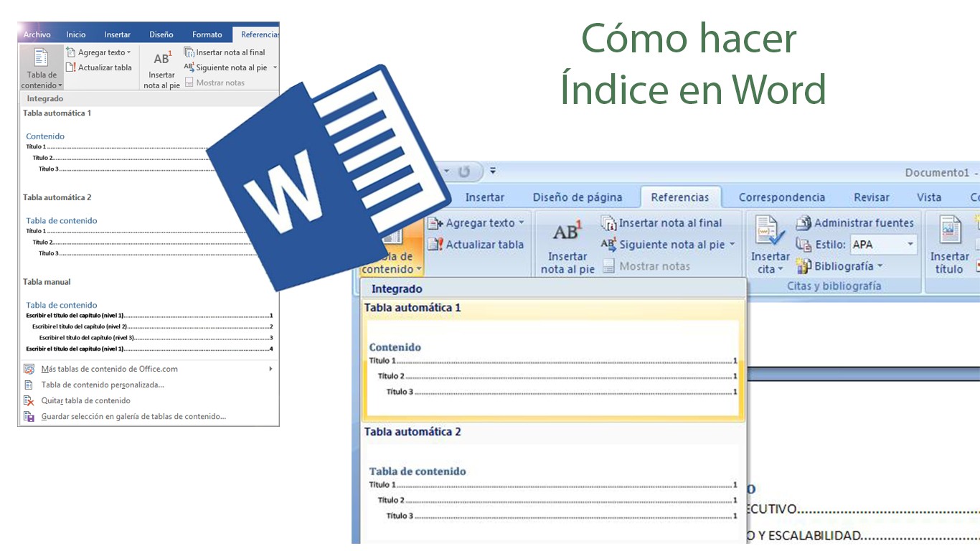
Task: Expand the Insertar cita dropdown arrow
Action: click(781, 270)
